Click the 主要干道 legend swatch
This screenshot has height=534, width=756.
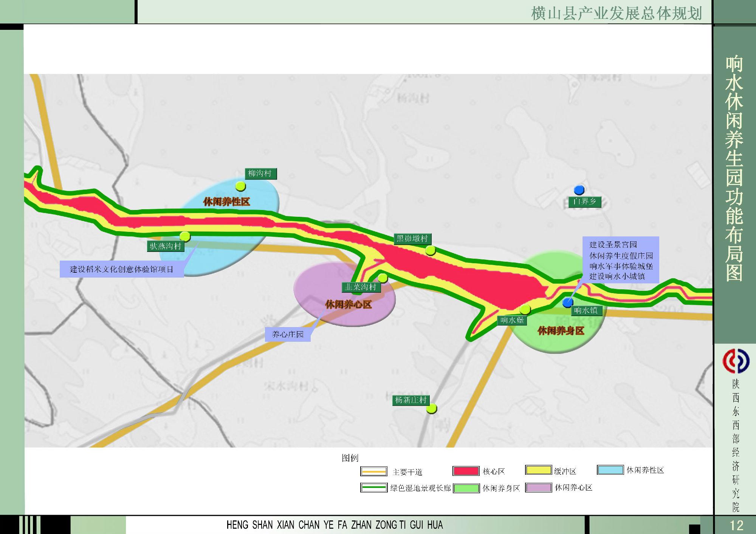pyautogui.click(x=374, y=471)
